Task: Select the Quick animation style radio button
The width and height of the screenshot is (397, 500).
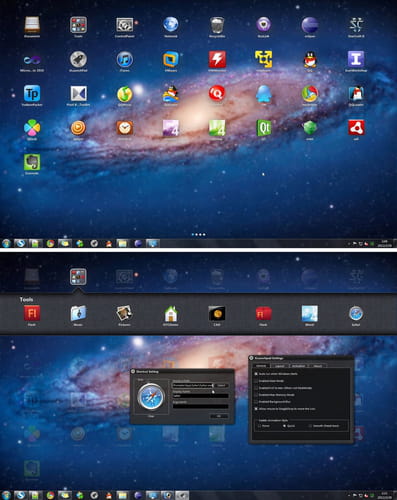Action: click(284, 426)
